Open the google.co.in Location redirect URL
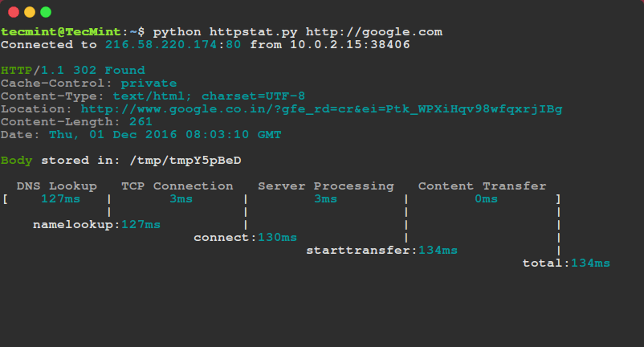The image size is (644, 347). 321,109
